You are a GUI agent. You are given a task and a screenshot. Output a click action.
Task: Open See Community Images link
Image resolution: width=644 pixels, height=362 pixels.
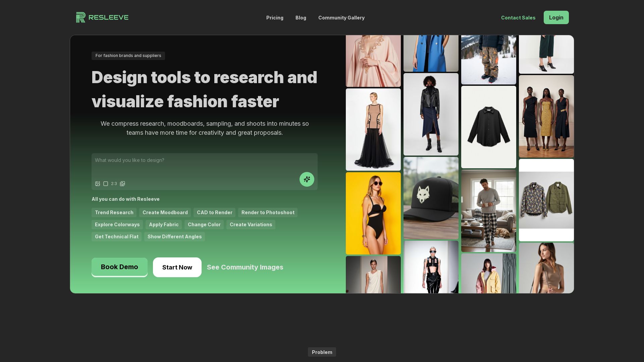coord(245,267)
